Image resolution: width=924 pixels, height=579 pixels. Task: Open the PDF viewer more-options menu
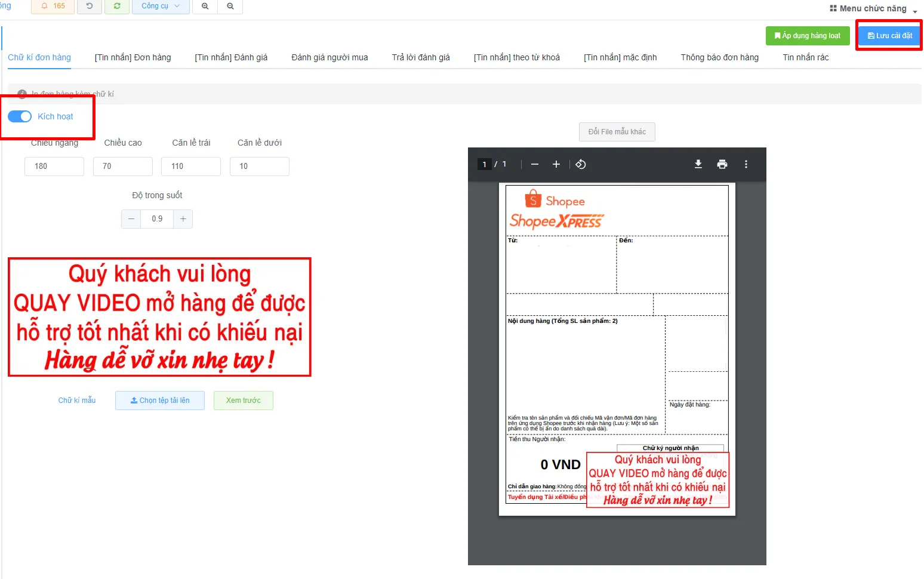(x=746, y=164)
